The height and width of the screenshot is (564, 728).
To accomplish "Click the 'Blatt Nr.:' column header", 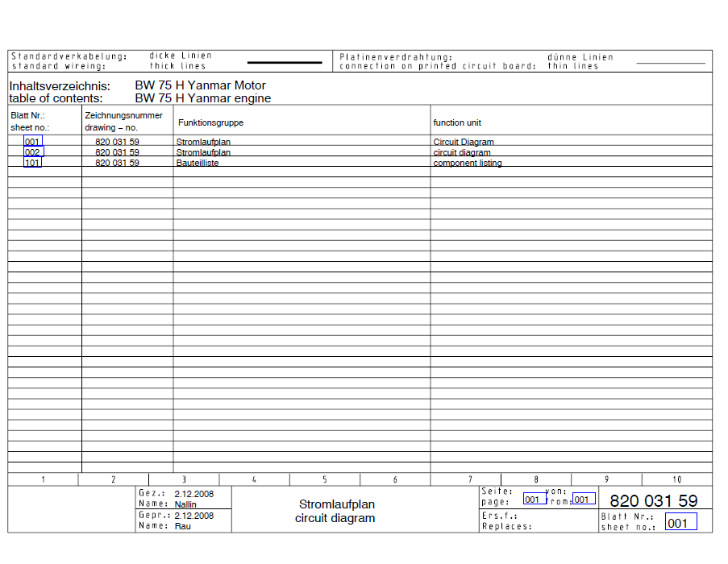I will point(28,115).
